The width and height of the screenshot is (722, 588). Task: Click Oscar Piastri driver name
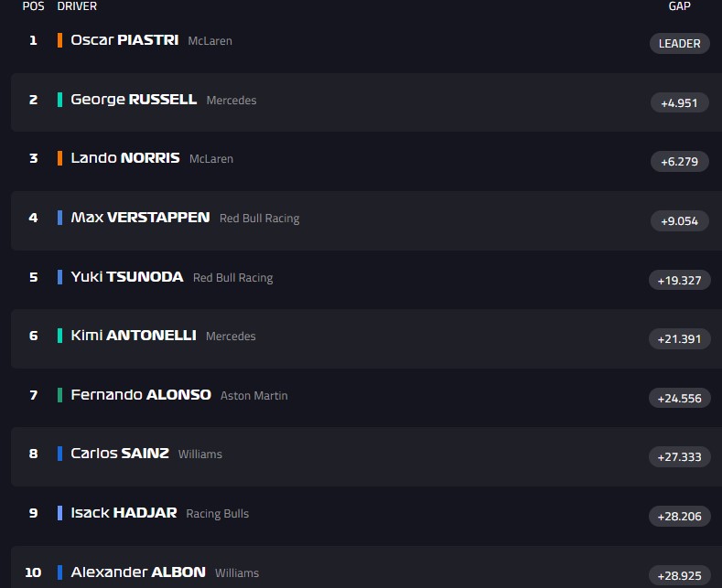(124, 40)
